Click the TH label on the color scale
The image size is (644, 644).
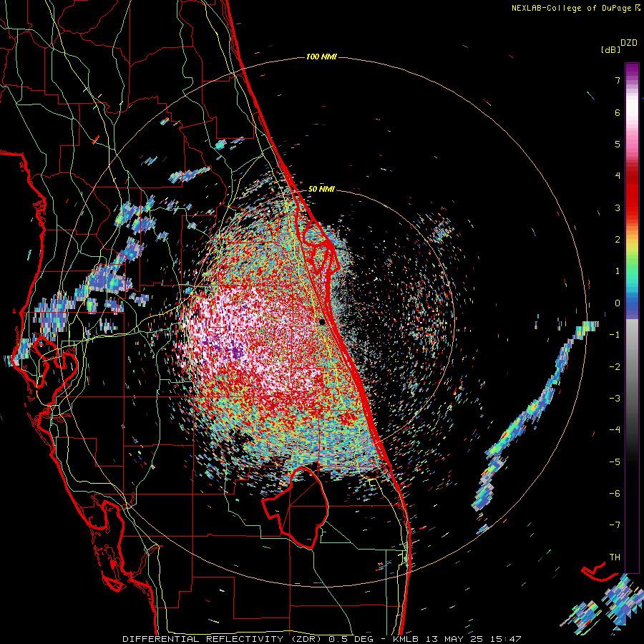tap(615, 557)
